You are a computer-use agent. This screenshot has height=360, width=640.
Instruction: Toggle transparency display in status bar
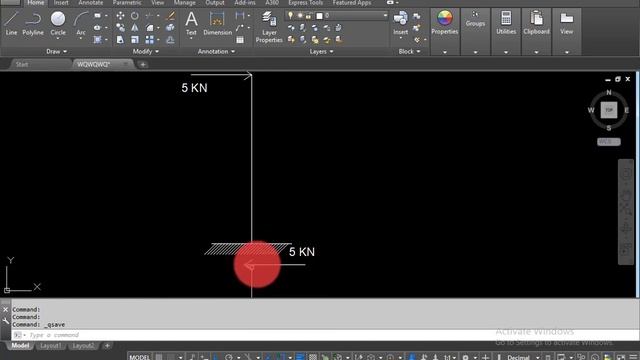[x=313, y=357]
